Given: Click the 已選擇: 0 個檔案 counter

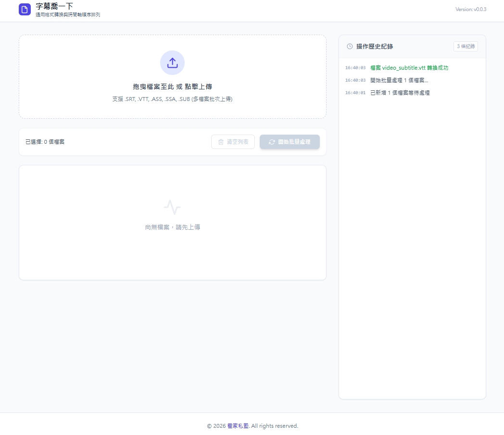Looking at the screenshot, I should [45, 142].
